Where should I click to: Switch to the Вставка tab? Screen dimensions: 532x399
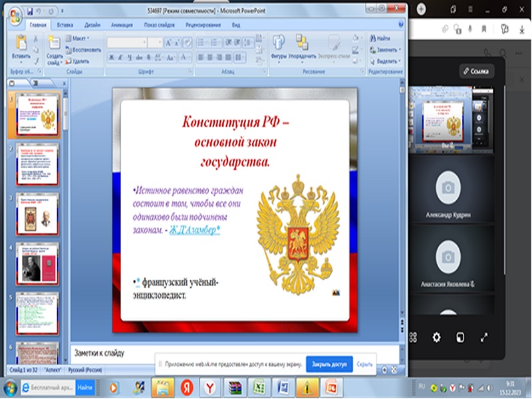point(65,25)
